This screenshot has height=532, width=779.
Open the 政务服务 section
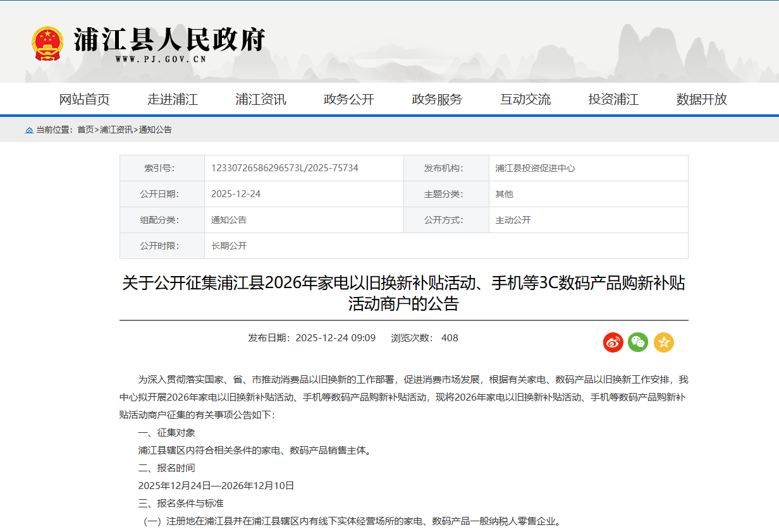pos(437,99)
